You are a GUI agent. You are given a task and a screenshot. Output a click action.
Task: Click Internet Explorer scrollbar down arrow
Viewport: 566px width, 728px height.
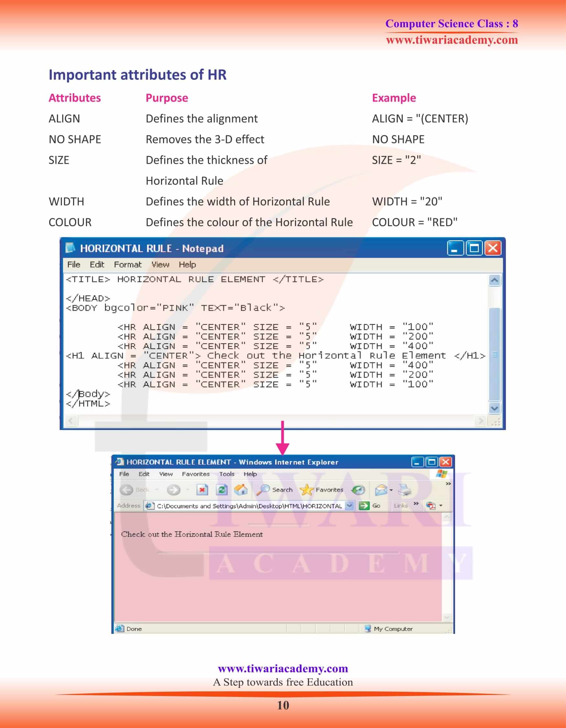click(x=446, y=617)
